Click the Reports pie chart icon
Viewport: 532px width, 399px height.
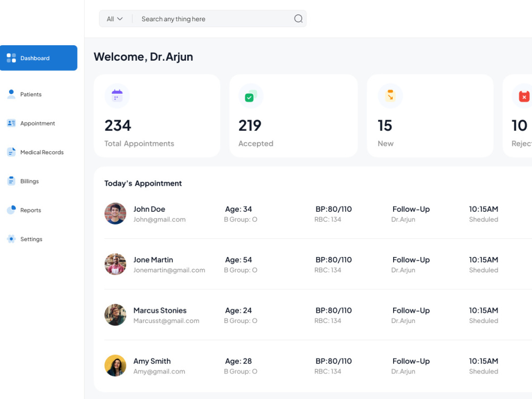11,210
